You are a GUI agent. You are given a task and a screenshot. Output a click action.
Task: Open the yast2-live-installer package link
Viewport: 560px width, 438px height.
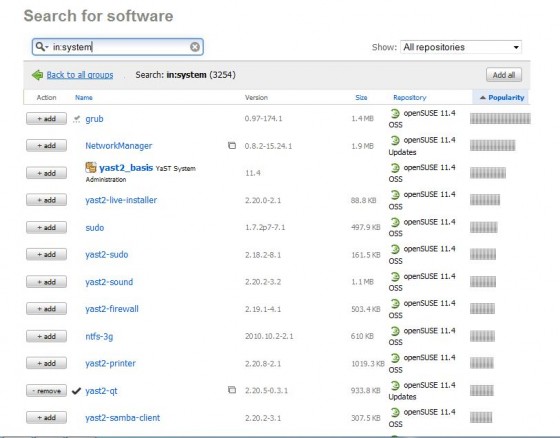click(121, 200)
